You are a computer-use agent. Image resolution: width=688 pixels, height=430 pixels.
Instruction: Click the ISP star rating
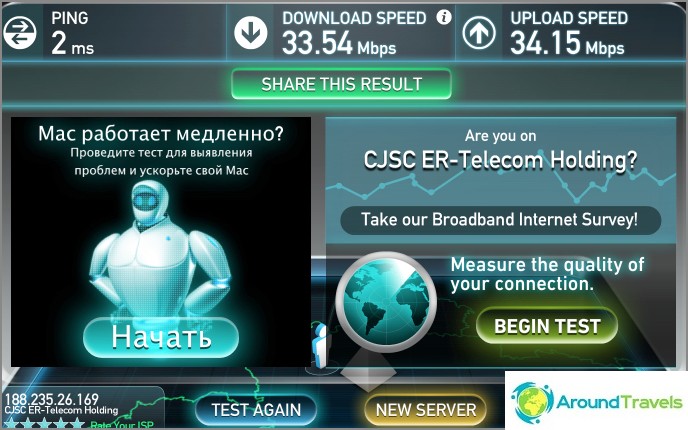point(43,424)
